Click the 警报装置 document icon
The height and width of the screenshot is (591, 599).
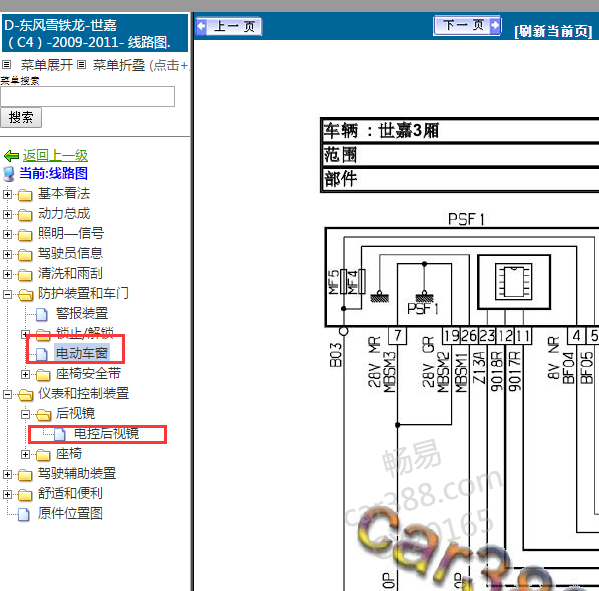[42, 314]
